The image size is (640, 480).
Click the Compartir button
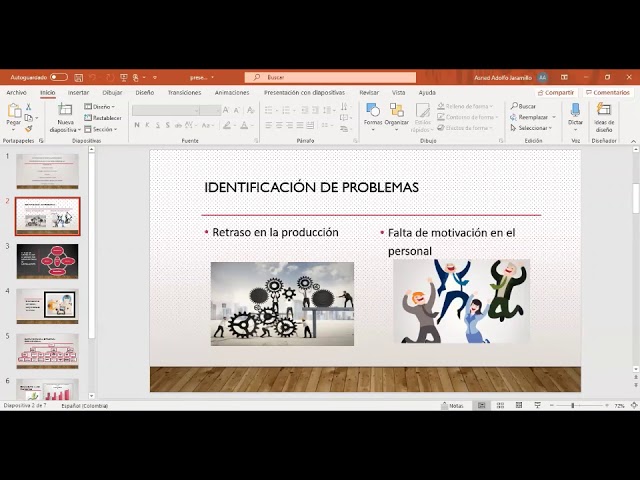click(x=556, y=92)
